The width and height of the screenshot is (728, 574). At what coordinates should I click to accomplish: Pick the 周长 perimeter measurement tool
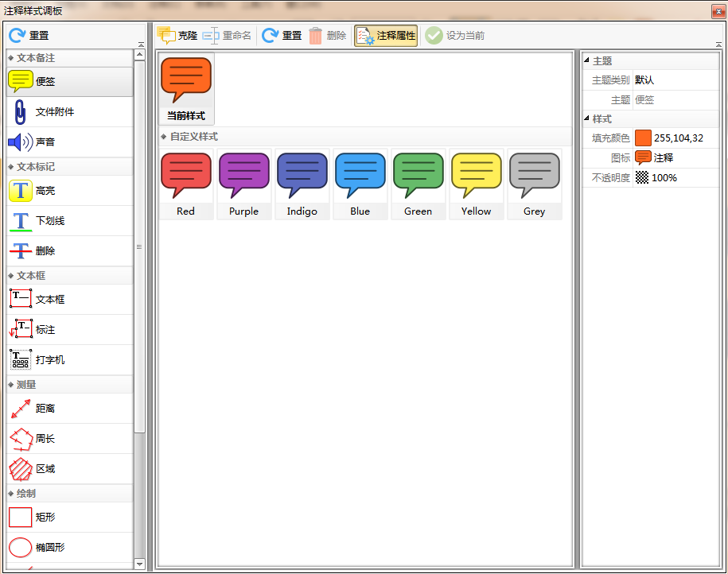click(x=70, y=439)
